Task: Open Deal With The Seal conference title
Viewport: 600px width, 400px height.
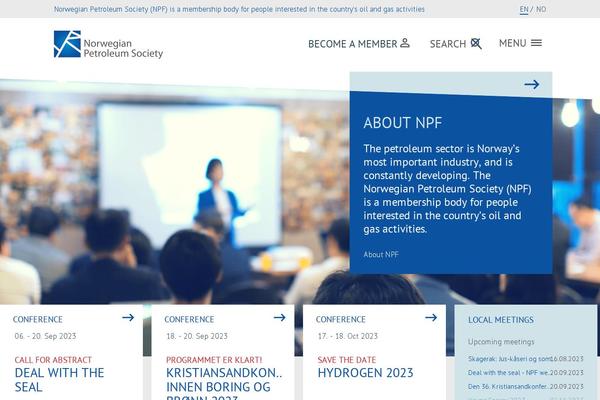Action: [59, 380]
